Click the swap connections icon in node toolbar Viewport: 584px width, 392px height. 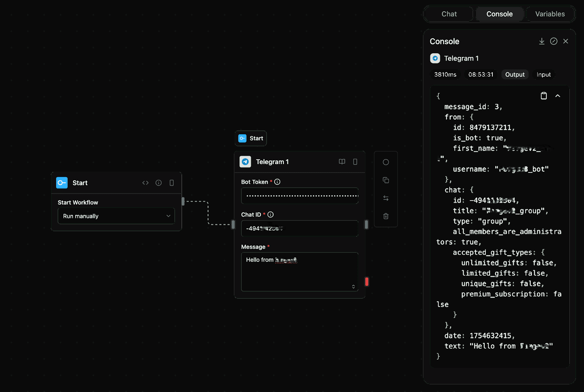(386, 198)
